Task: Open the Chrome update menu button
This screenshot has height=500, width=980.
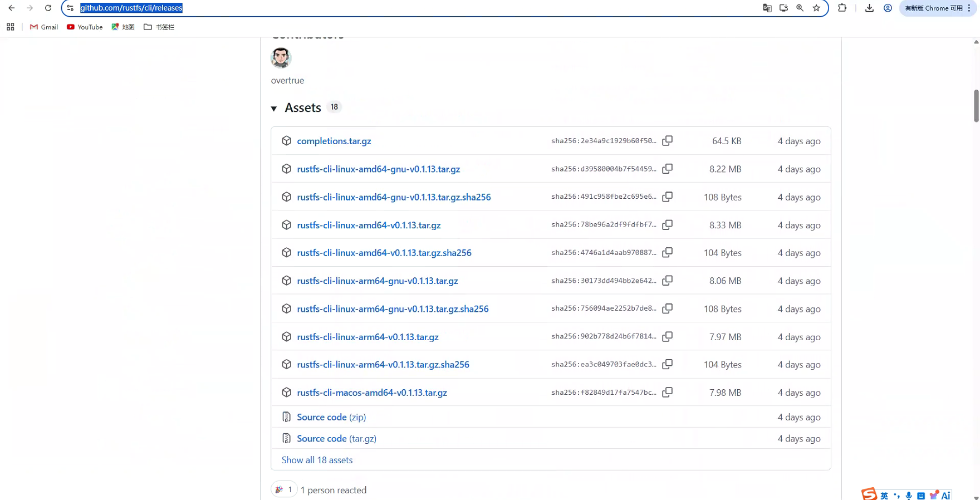Action: (938, 8)
